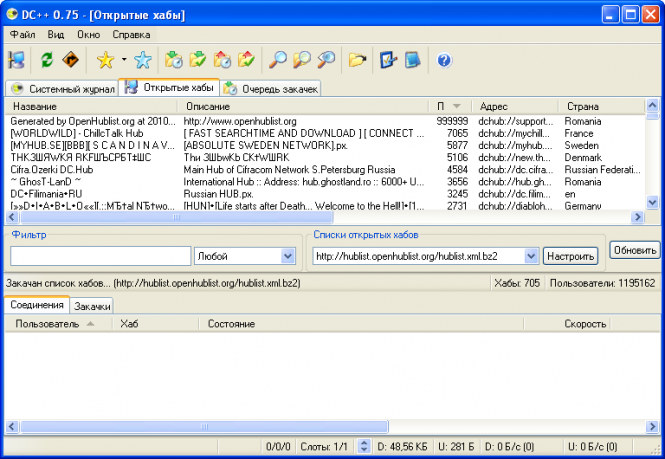Sort hubs by Страна column header
The height and width of the screenshot is (459, 665).
(x=601, y=106)
